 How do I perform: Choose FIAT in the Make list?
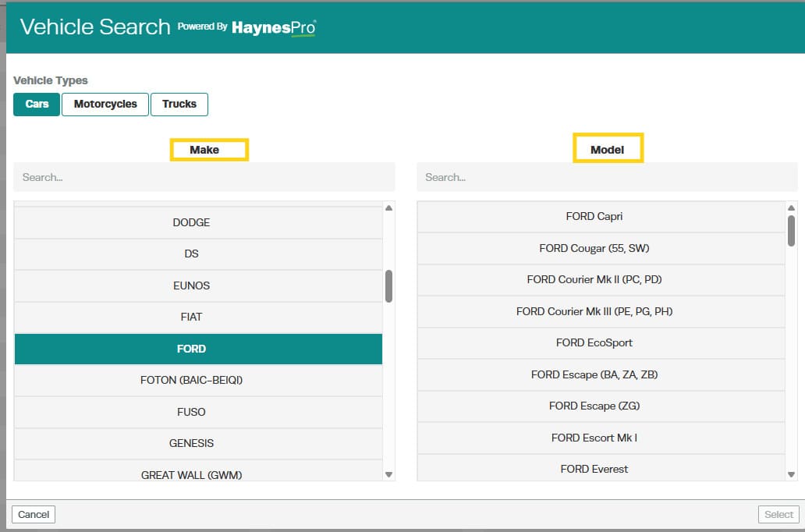pyautogui.click(x=198, y=317)
